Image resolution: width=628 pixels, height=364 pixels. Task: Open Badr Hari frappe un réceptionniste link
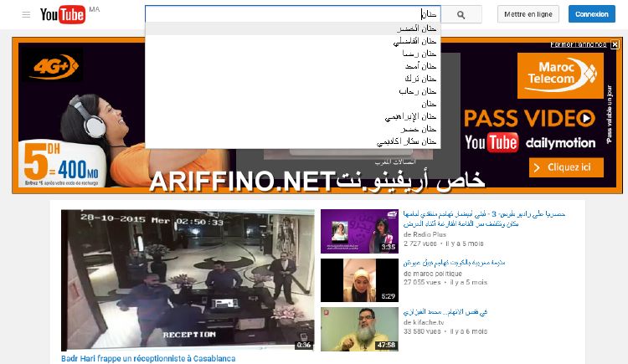(x=148, y=358)
